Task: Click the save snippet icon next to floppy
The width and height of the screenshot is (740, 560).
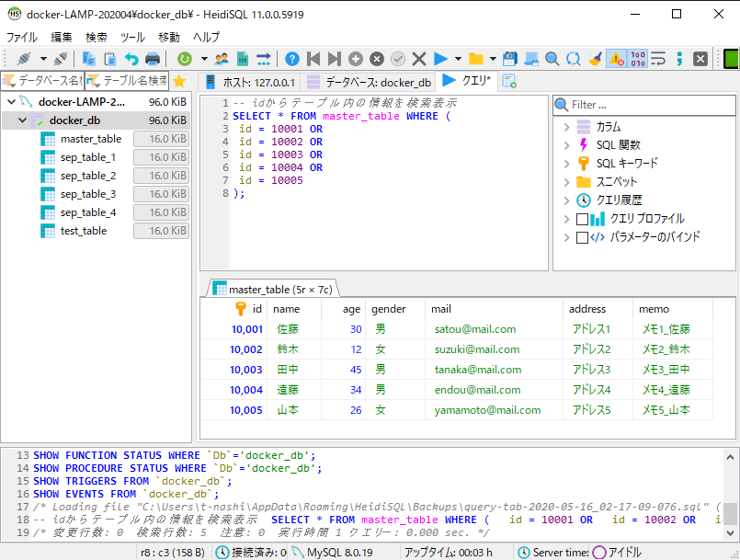Action: [x=531, y=59]
